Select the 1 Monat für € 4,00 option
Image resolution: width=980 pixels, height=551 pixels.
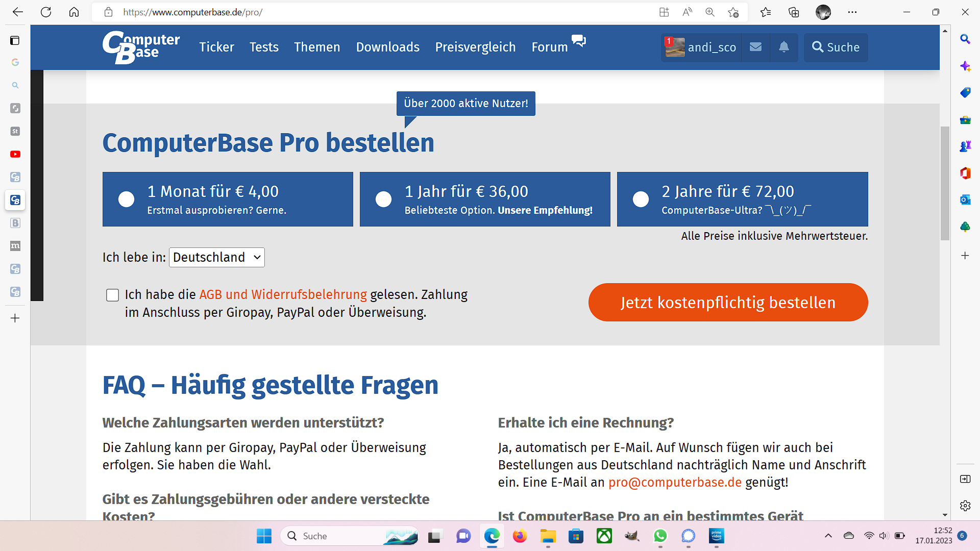point(126,199)
